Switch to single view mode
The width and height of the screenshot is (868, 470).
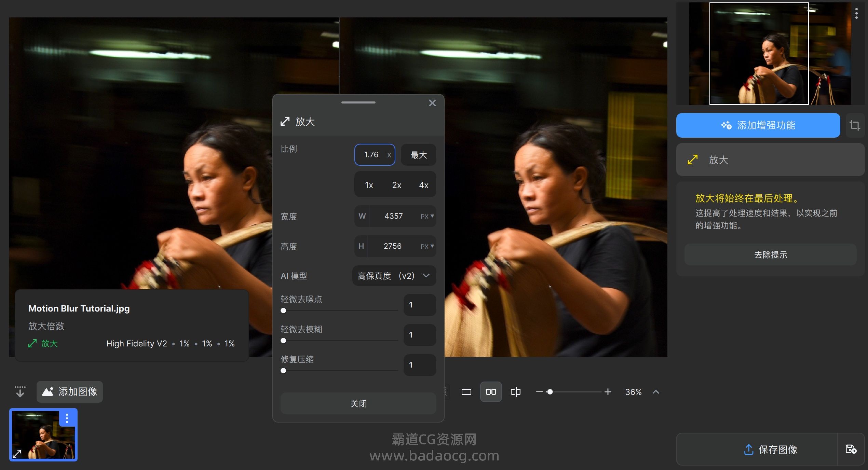(466, 392)
